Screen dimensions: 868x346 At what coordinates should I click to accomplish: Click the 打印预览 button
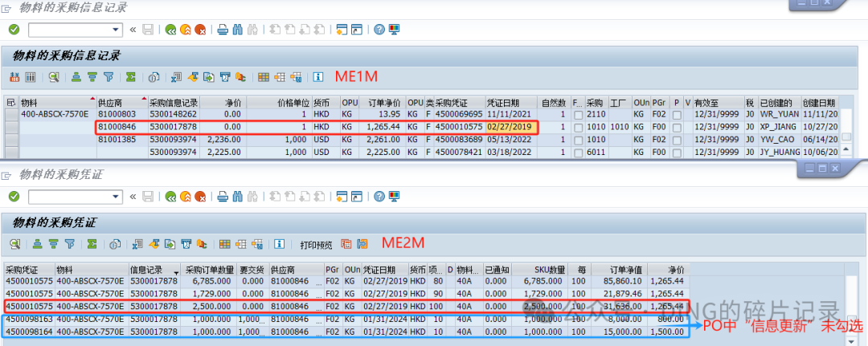click(x=316, y=244)
